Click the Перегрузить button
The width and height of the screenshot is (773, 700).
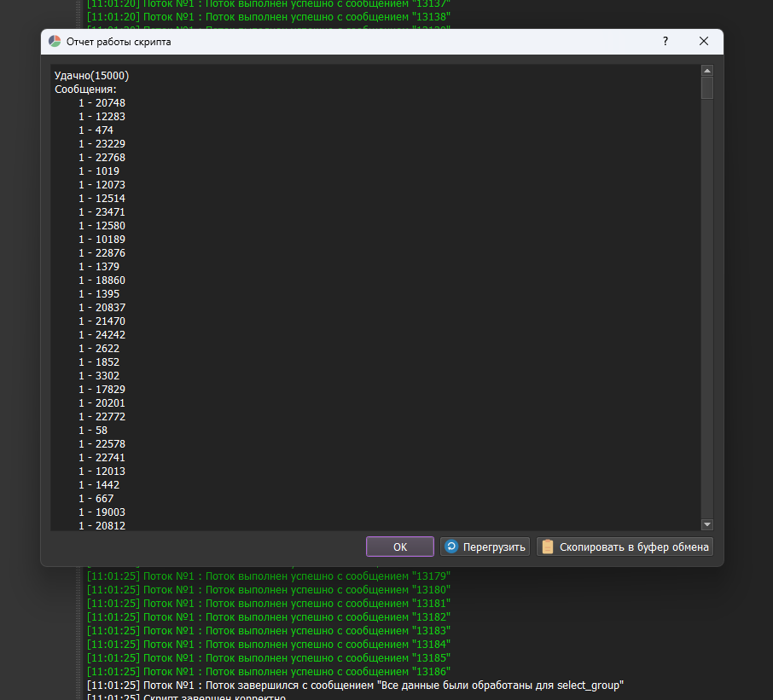pos(485,547)
